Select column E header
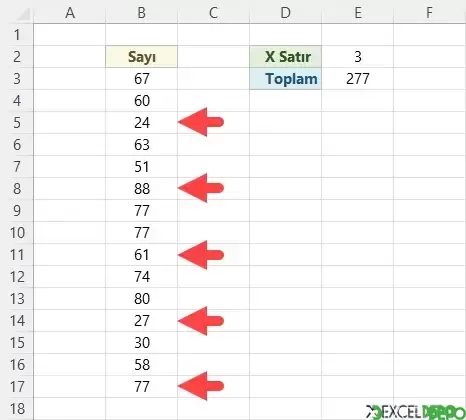The height and width of the screenshot is (420, 466). (x=358, y=13)
